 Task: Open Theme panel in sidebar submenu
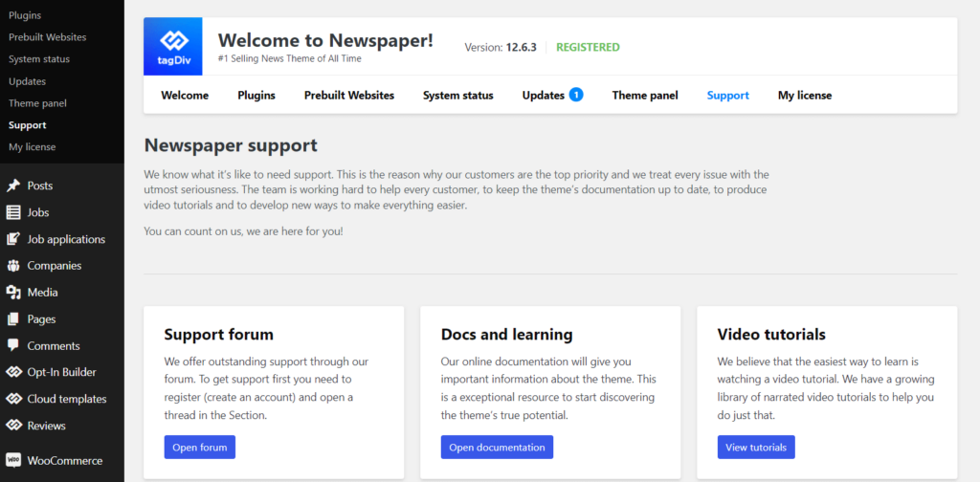(x=37, y=103)
